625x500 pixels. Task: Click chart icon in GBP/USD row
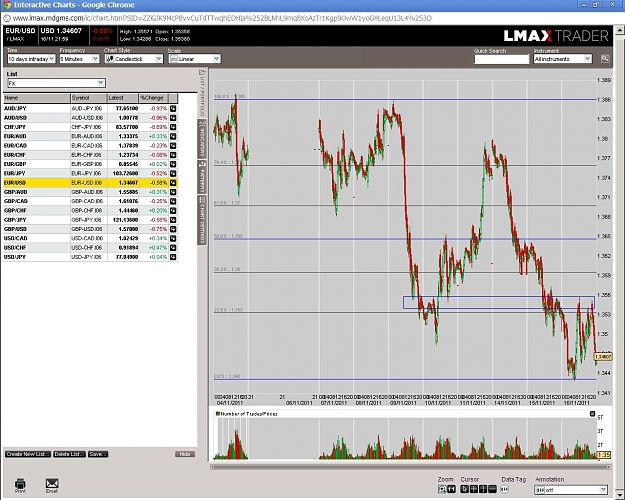[173, 229]
